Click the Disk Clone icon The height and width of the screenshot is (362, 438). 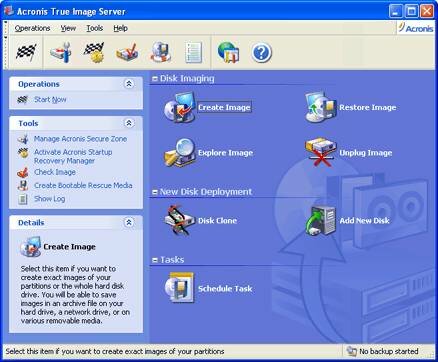coord(179,220)
